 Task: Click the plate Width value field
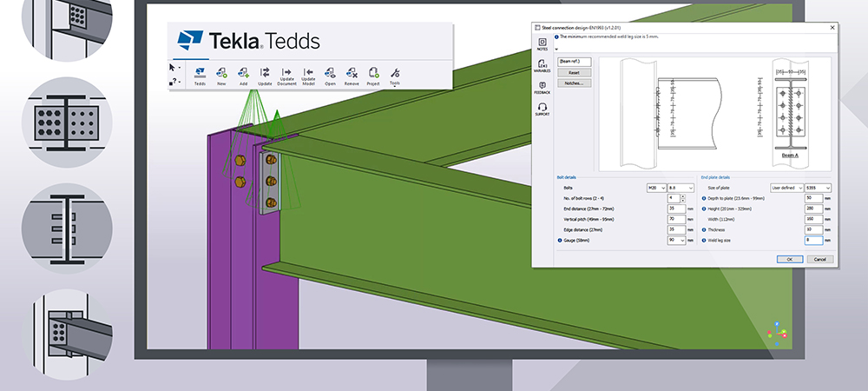pos(814,219)
